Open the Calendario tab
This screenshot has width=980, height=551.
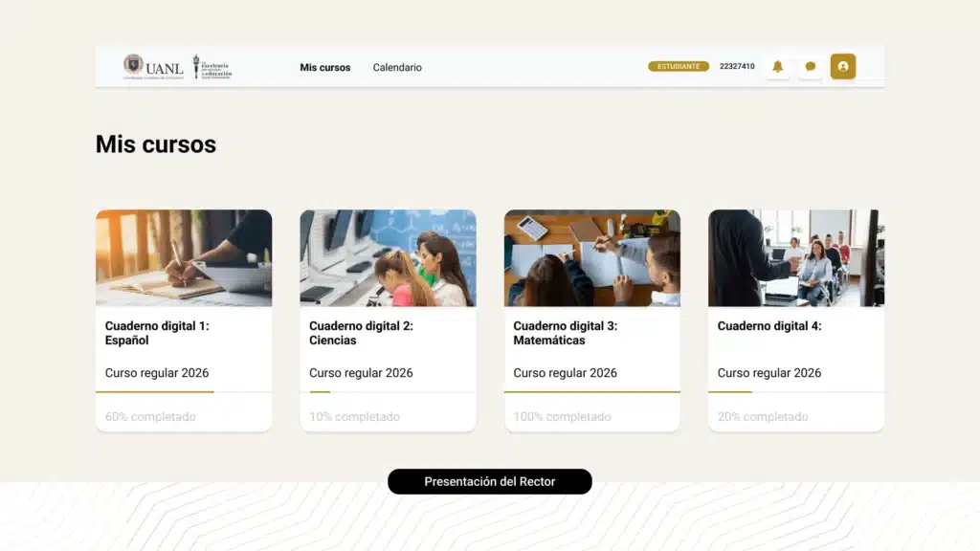397,68
